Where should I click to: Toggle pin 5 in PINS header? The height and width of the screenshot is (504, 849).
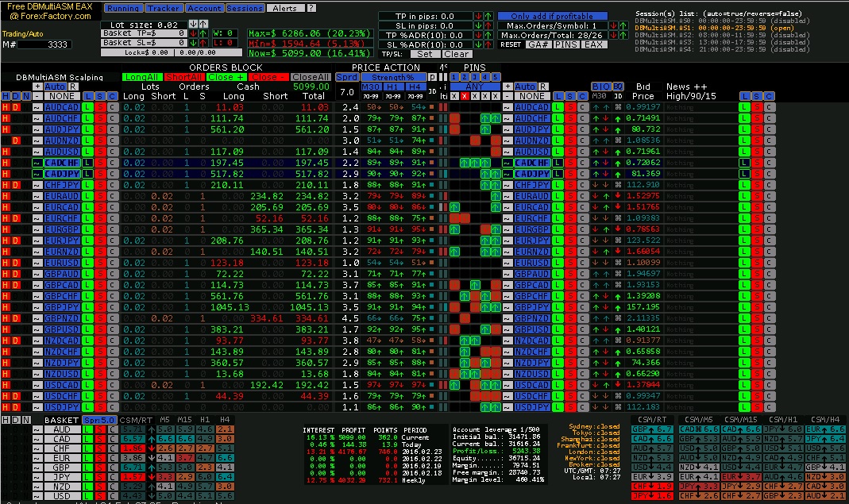[x=496, y=77]
